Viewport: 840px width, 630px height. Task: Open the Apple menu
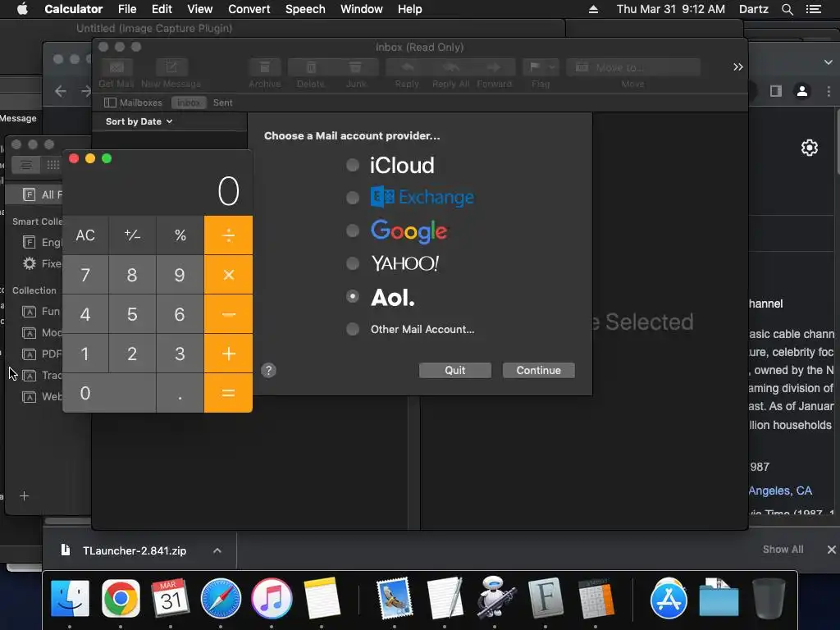click(22, 9)
